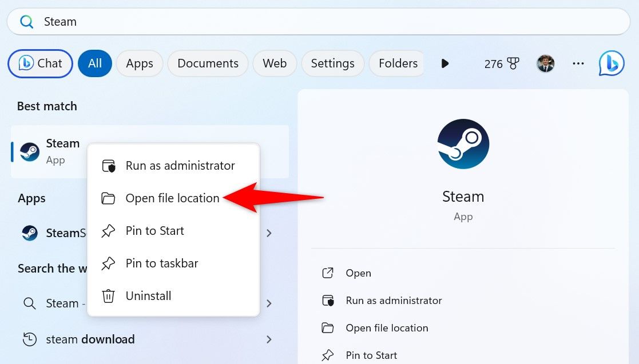639x364 pixels.
Task: Choose Open file location in context menu
Action: 173,198
